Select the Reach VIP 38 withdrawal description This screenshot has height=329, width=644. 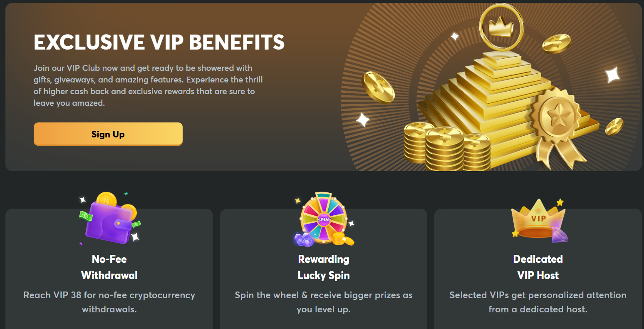(109, 302)
